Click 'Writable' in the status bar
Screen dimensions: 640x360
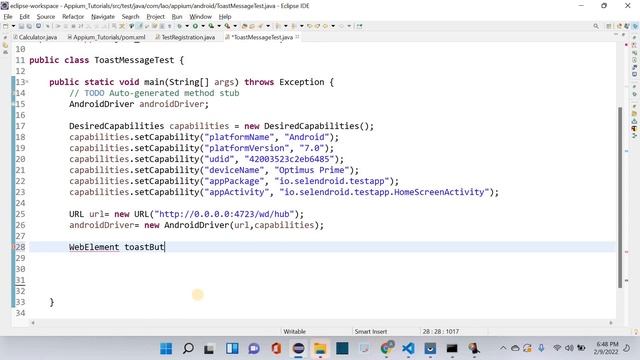(x=294, y=331)
